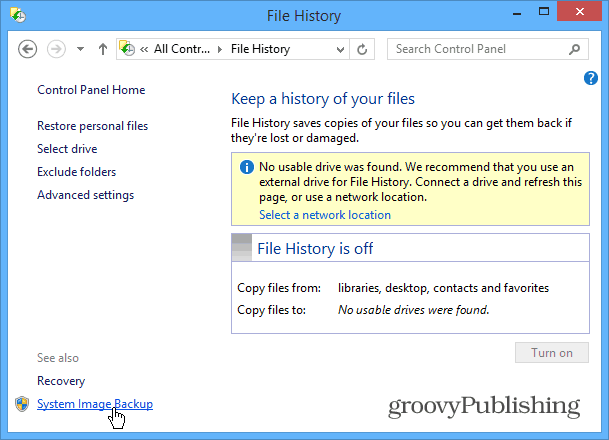Screen dimensions: 609x440
Task: Click the 'File History is off' heading
Action: [315, 249]
